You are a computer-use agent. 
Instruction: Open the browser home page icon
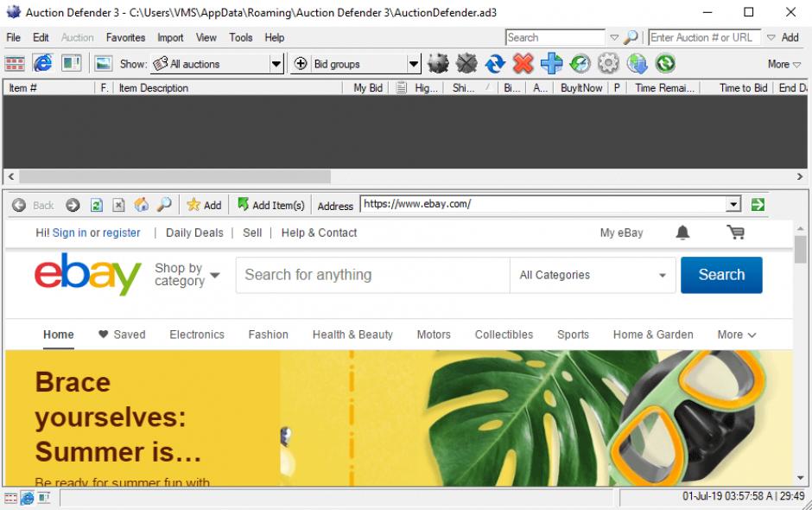142,205
